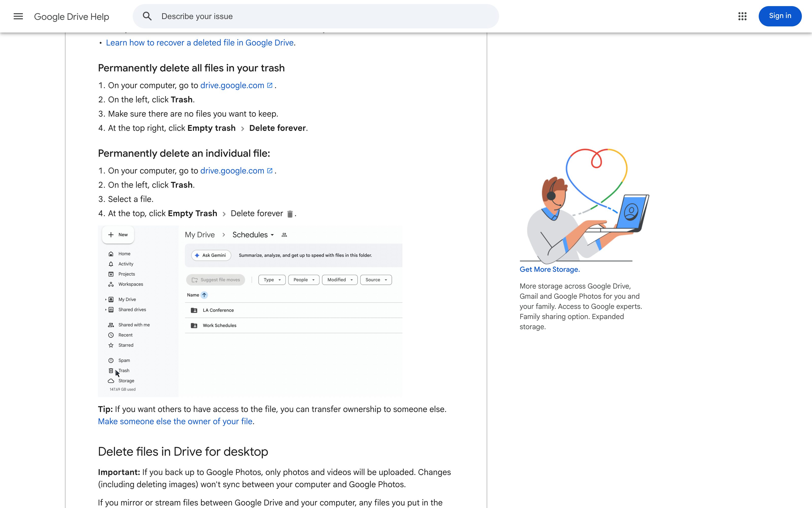
Task: Click the Storage cloud icon
Action: [111, 381]
